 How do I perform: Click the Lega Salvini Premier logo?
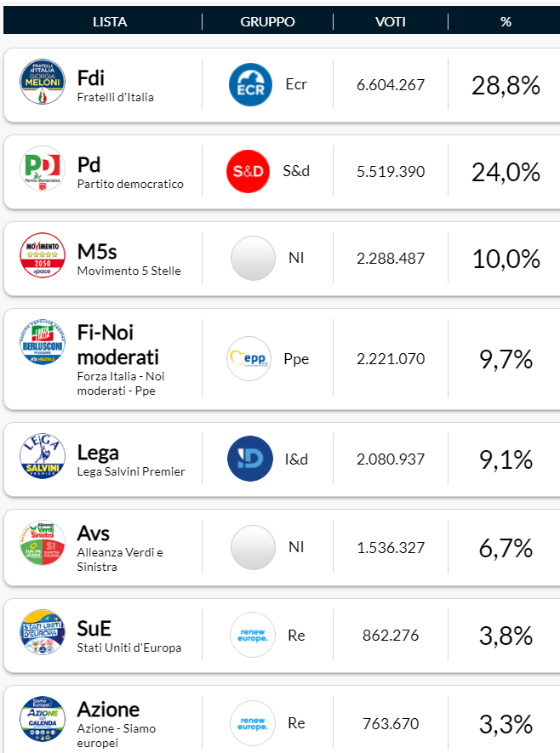click(x=39, y=459)
